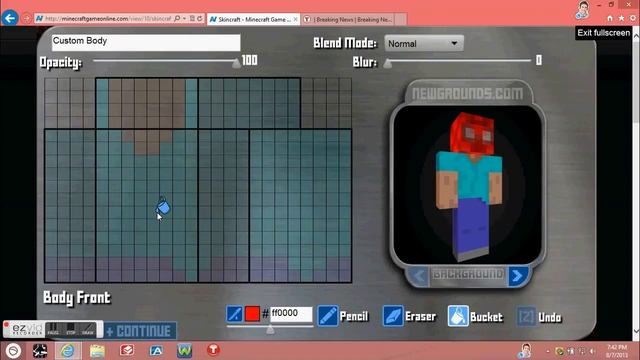Open the red book app in the taskbar
The height and width of the screenshot is (360, 640).
pos(127,350)
